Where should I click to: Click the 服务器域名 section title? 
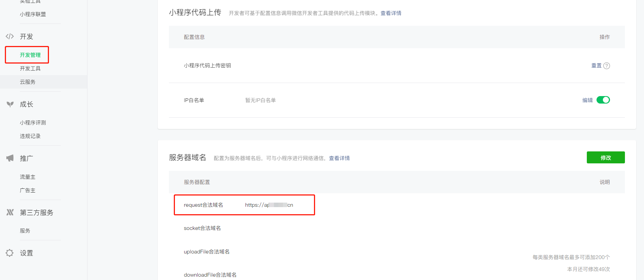tap(188, 157)
